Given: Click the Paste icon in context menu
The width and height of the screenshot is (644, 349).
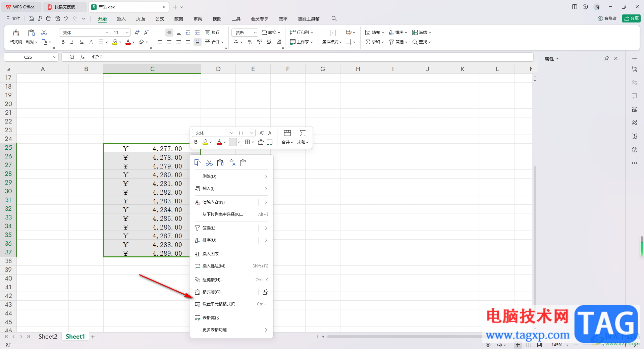Looking at the screenshot, I should (x=221, y=163).
